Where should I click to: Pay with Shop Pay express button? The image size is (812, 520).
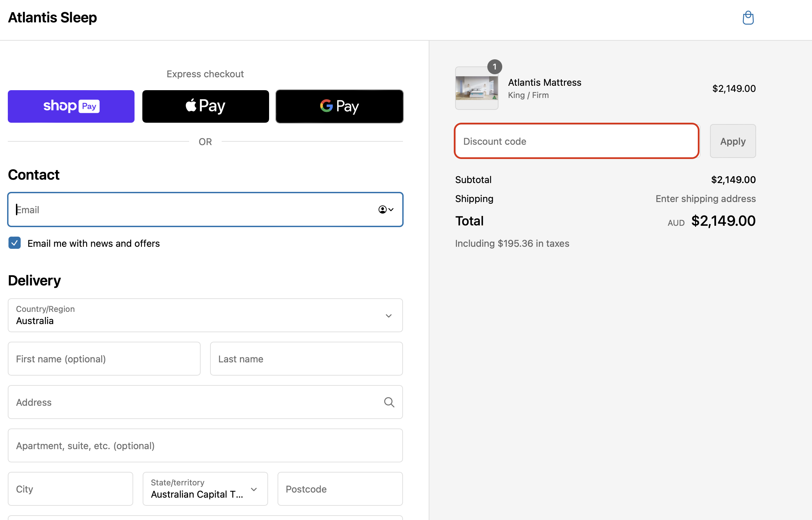71,106
